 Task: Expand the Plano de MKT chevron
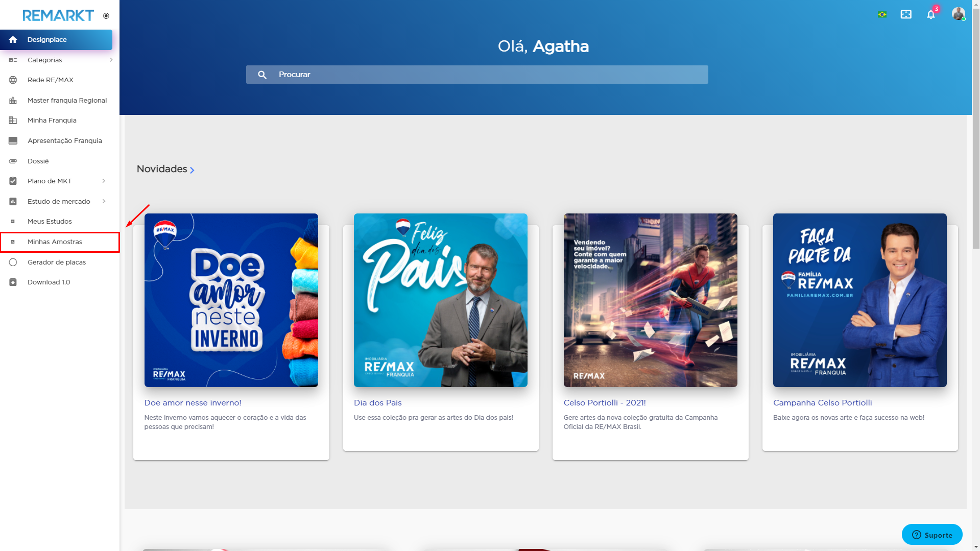click(x=104, y=181)
